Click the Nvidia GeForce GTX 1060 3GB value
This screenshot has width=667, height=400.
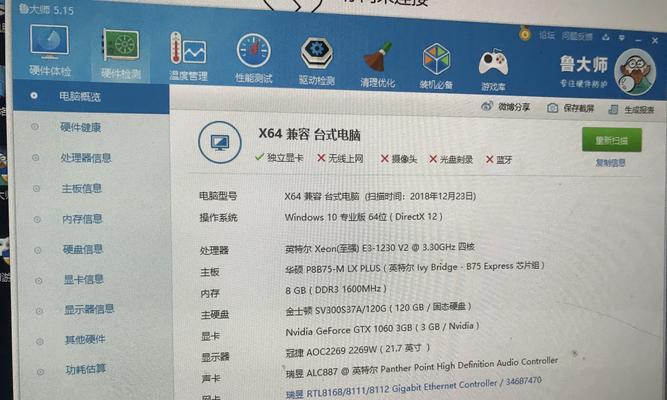click(x=382, y=329)
